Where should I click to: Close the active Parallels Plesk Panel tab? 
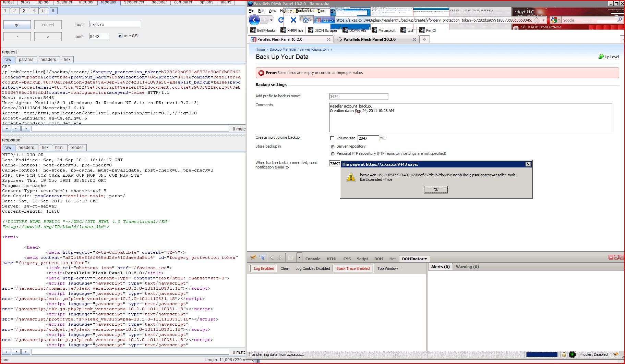pos(414,40)
